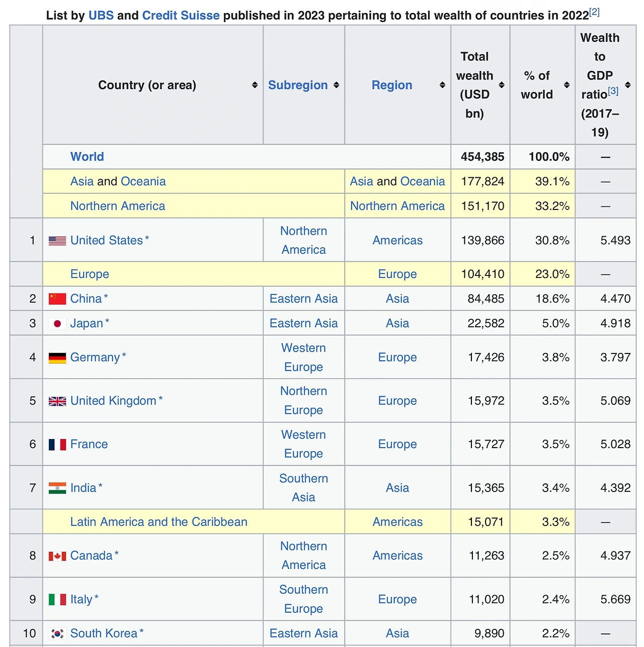Open Americas region link in United States row
The image size is (644, 647).
[x=397, y=241]
